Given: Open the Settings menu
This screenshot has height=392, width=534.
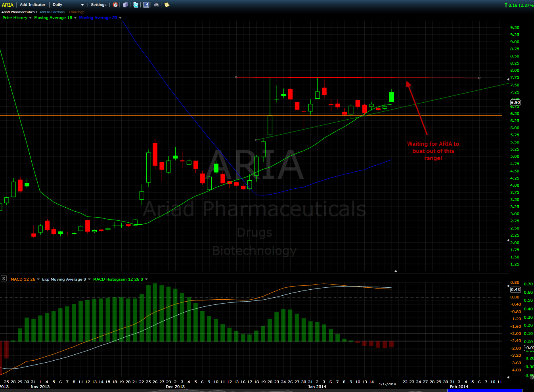Looking at the screenshot, I should click(98, 4).
